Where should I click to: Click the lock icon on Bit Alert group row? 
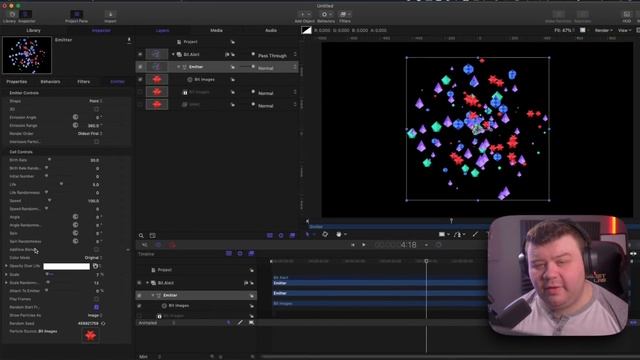[233, 54]
